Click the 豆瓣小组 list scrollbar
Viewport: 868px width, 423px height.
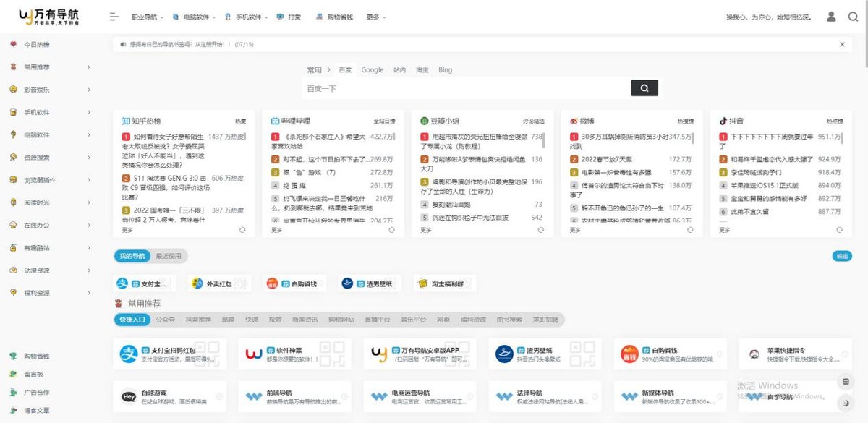click(x=545, y=140)
